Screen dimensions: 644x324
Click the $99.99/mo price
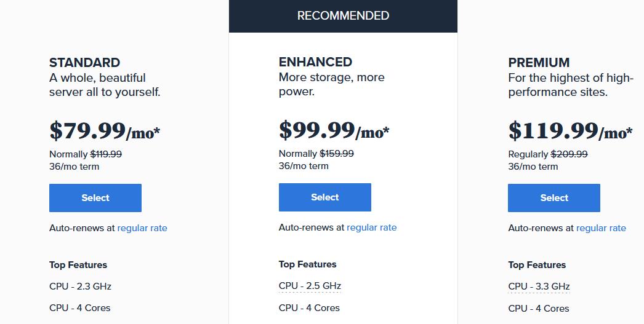334,130
